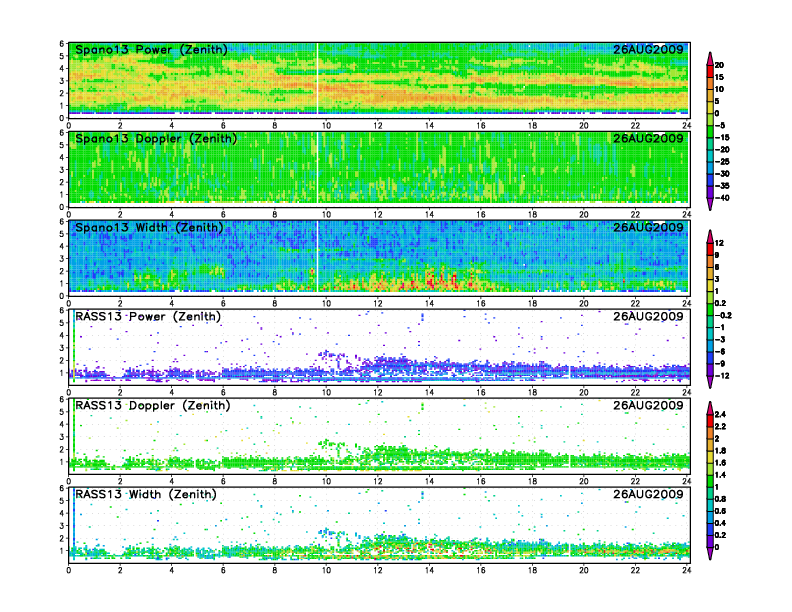Click hour 14 tick label under RASS13 Width panel
This screenshot has height=612, width=792.
(x=429, y=570)
